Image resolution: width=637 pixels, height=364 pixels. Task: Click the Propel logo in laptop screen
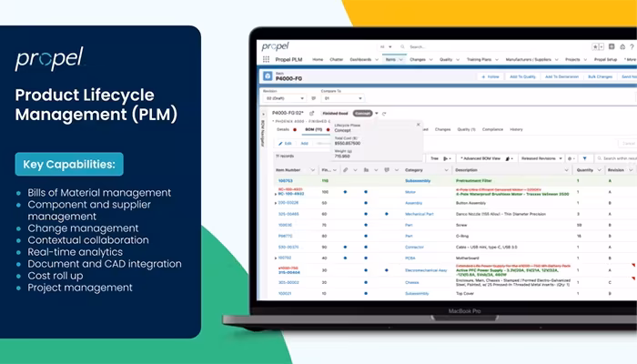(x=275, y=46)
